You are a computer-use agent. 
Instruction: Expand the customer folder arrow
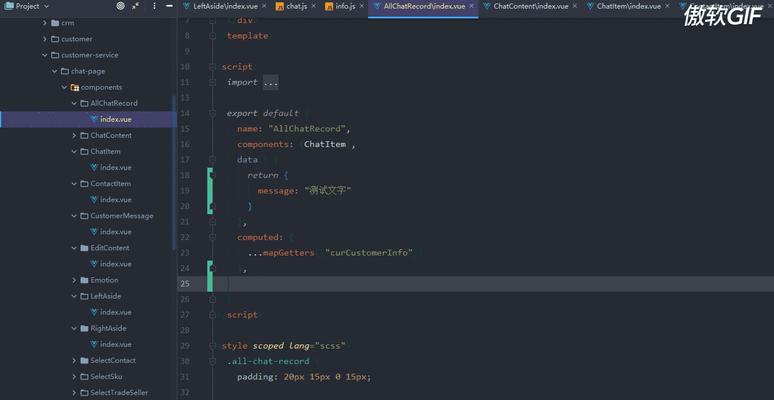[x=44, y=39]
